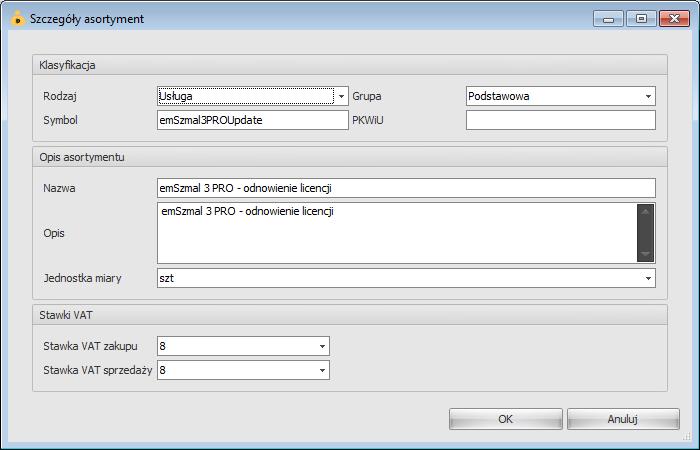Open the Jednostka miary dropdown
Image resolution: width=700 pixels, height=450 pixels.
click(x=406, y=278)
